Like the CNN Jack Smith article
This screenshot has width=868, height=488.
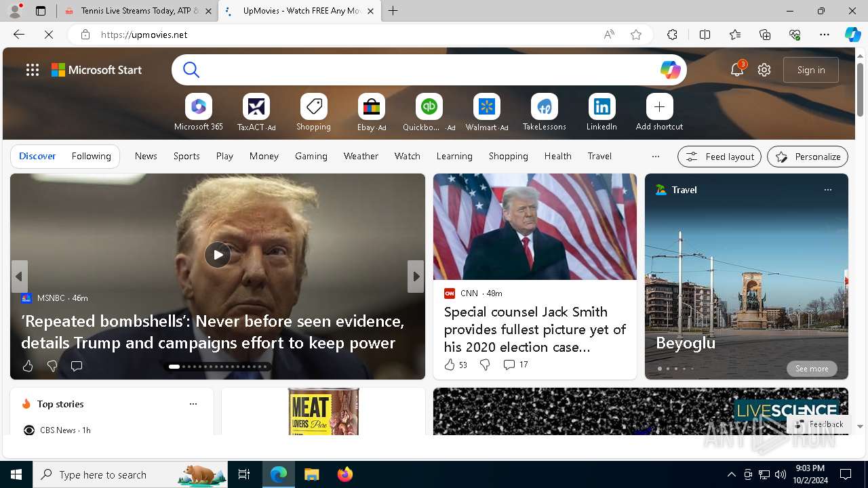(x=456, y=365)
